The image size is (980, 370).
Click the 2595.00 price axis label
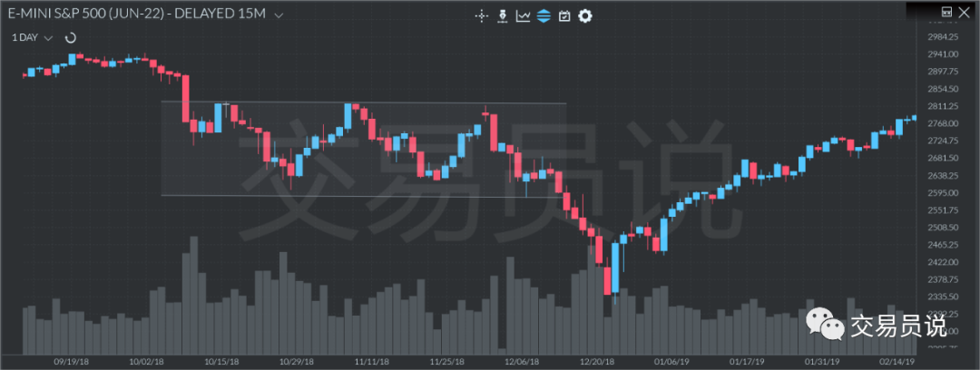(944, 193)
